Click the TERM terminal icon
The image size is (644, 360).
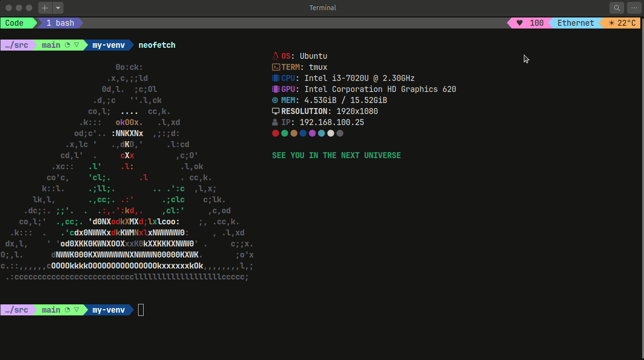(x=276, y=67)
